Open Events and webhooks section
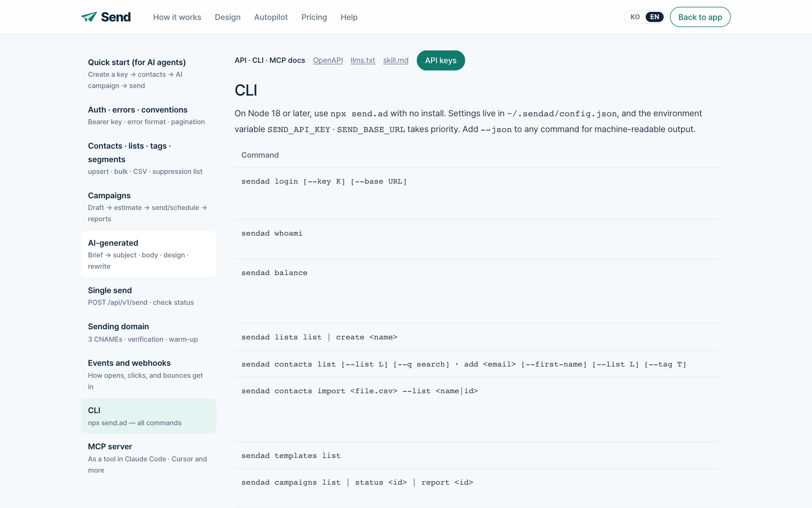This screenshot has width=812, height=508. tap(149, 374)
